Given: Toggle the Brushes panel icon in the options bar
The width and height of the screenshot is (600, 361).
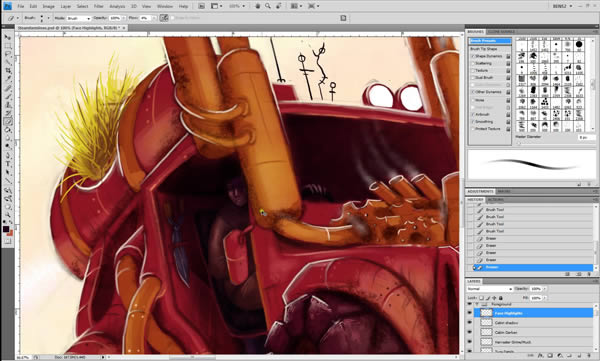Looking at the screenshot, I should point(343,18).
